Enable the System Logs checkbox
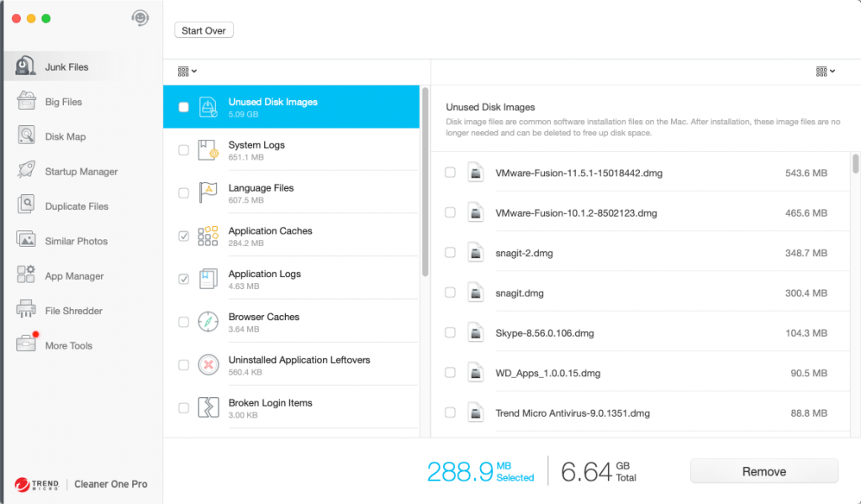 click(x=183, y=150)
